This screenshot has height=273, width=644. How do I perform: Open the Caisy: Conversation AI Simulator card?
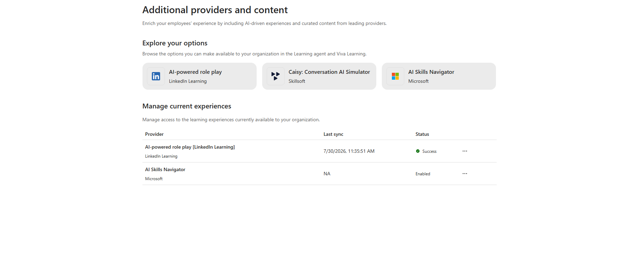[319, 76]
